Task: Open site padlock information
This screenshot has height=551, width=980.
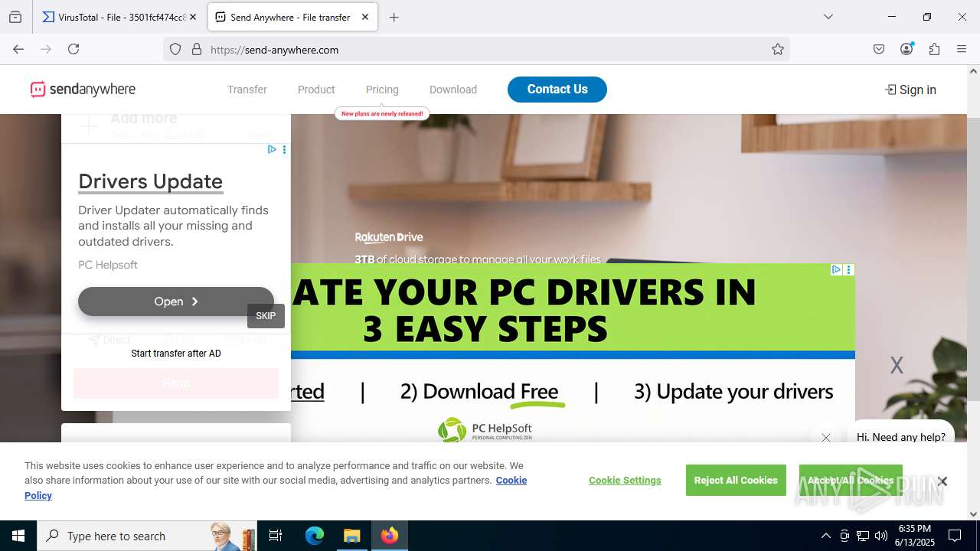Action: pyautogui.click(x=197, y=49)
